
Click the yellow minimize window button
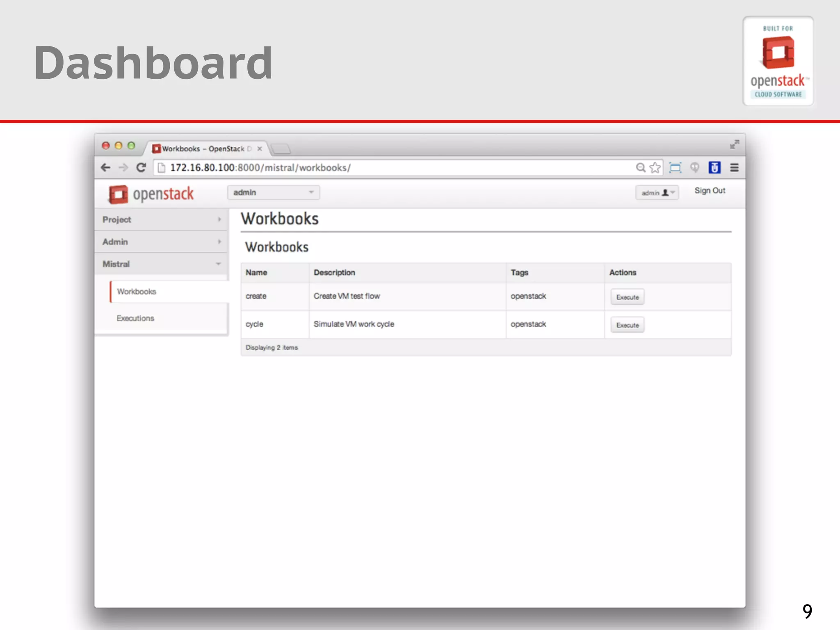(119, 146)
